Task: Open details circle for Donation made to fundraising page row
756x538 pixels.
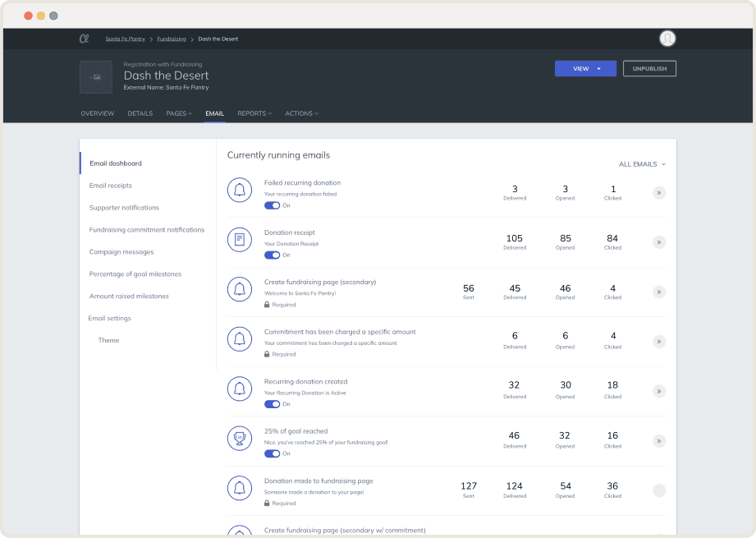Action: (x=659, y=490)
